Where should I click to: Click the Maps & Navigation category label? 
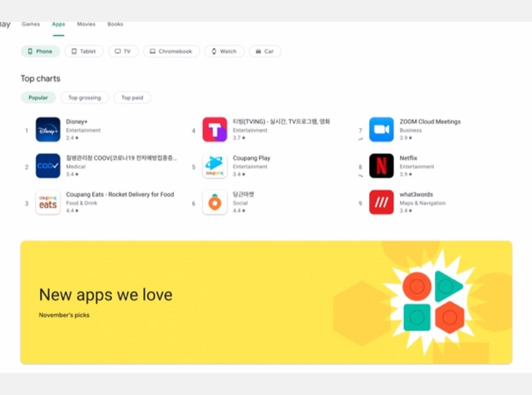coord(423,203)
